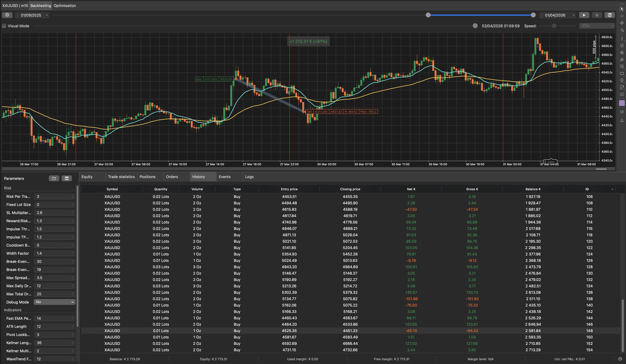The image size is (626, 364).
Task: Select the crosshair cursor tool
Action: 622,16
